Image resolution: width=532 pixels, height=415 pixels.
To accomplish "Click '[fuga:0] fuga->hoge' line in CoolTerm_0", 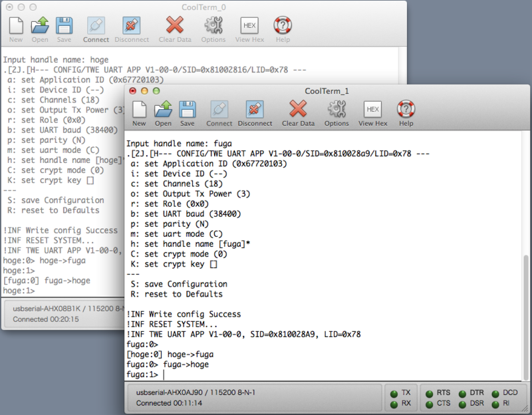I will click(x=47, y=281).
